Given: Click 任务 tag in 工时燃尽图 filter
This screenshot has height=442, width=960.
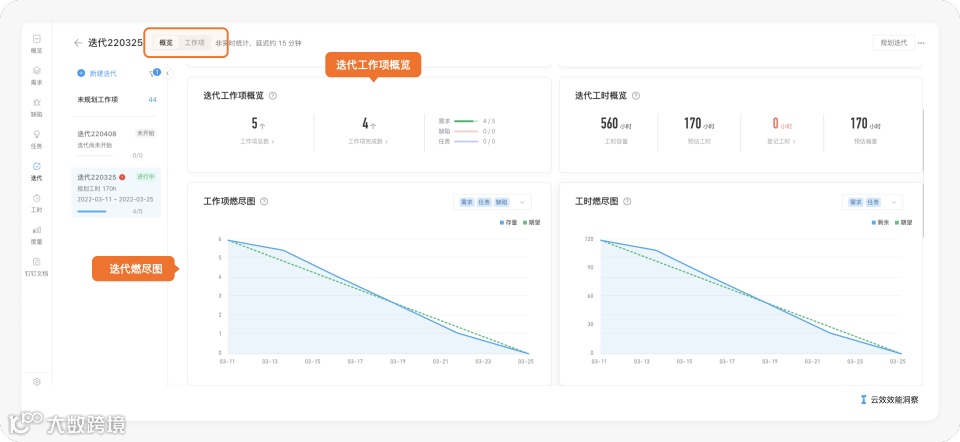Looking at the screenshot, I should point(873,202).
